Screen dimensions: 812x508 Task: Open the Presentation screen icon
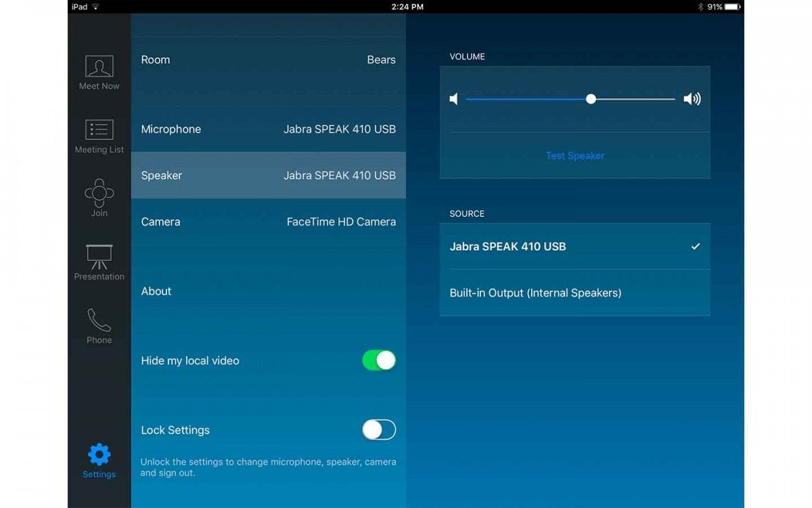(x=99, y=257)
